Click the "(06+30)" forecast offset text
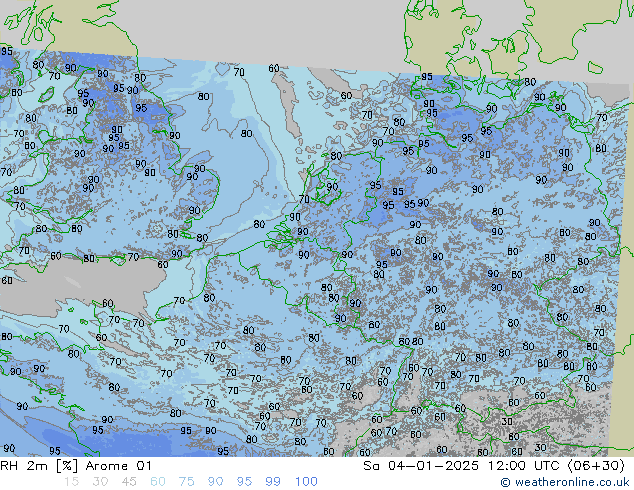Image resolution: width=634 pixels, height=490 pixels. click(596, 466)
